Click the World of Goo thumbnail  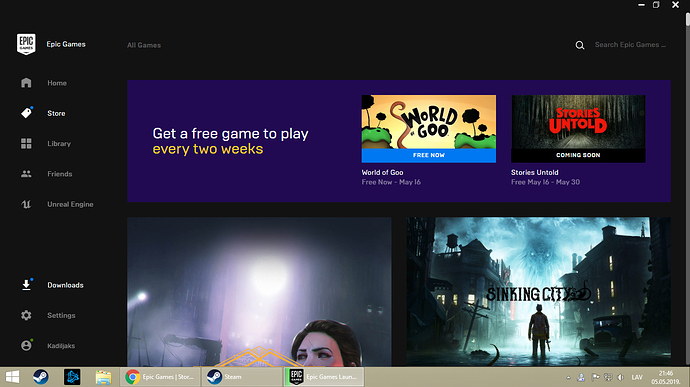tap(429, 122)
